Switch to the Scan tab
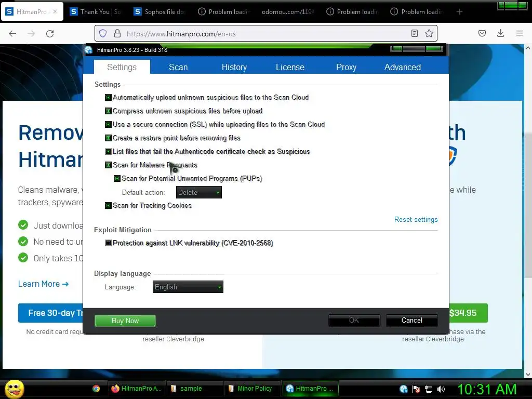 (178, 67)
